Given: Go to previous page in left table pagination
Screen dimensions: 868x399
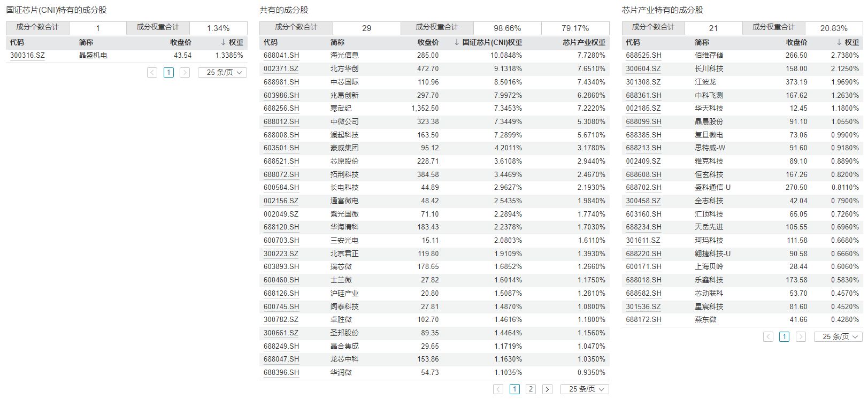Looking at the screenshot, I should (x=152, y=72).
